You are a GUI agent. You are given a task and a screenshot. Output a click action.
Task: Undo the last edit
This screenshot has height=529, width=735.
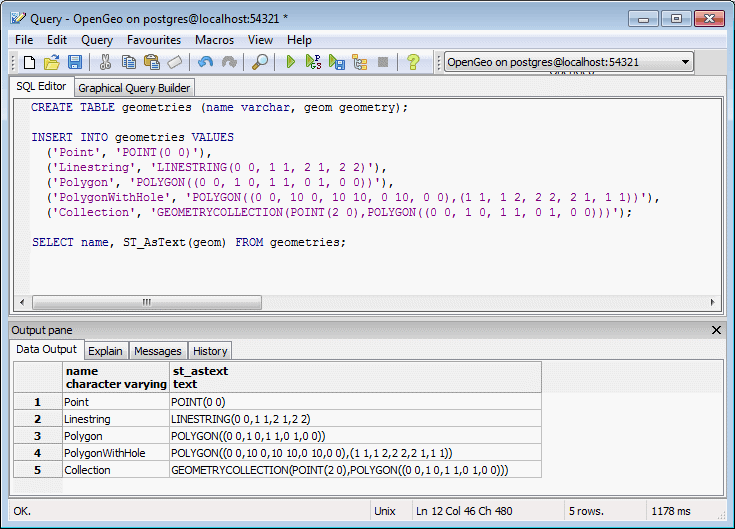pos(206,62)
